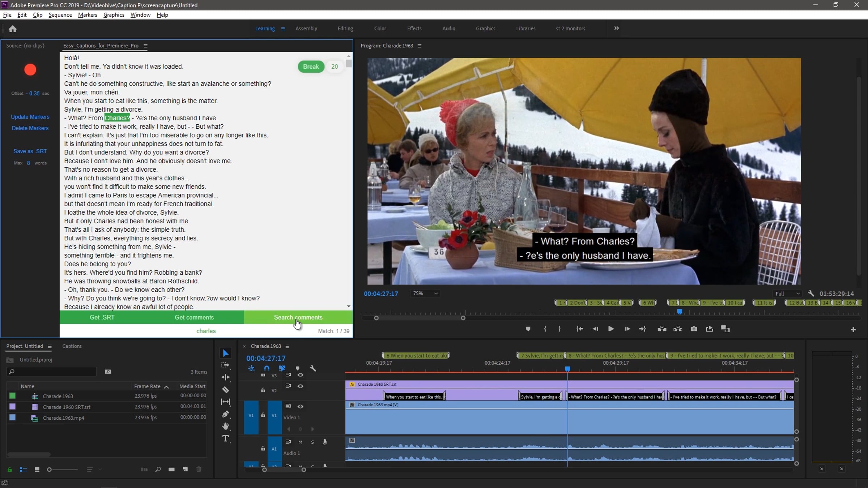Click the Mark Out button

(x=559, y=329)
